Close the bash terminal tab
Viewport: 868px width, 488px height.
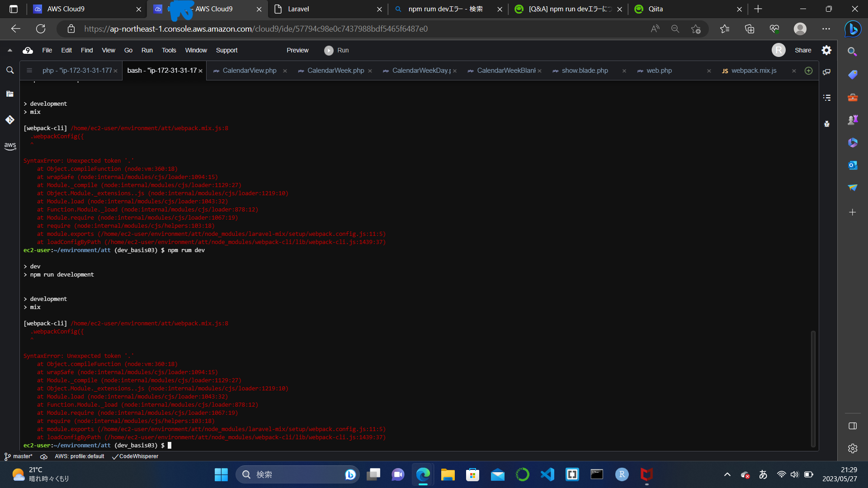200,71
